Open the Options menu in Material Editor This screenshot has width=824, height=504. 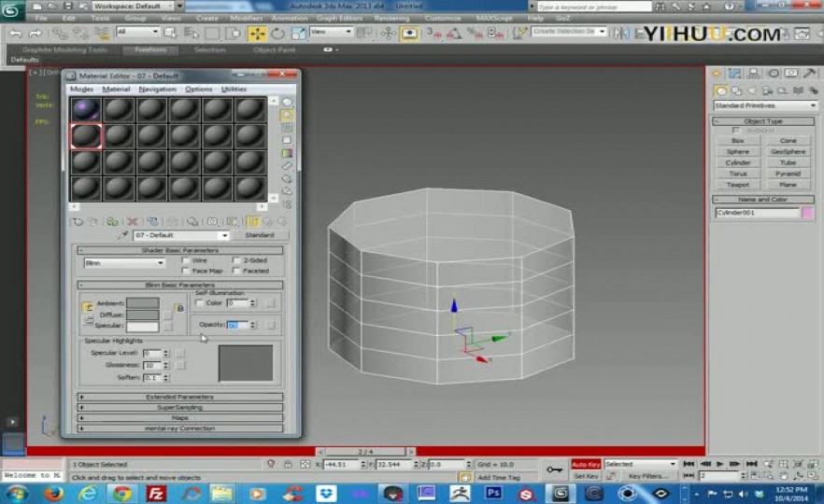point(199,90)
